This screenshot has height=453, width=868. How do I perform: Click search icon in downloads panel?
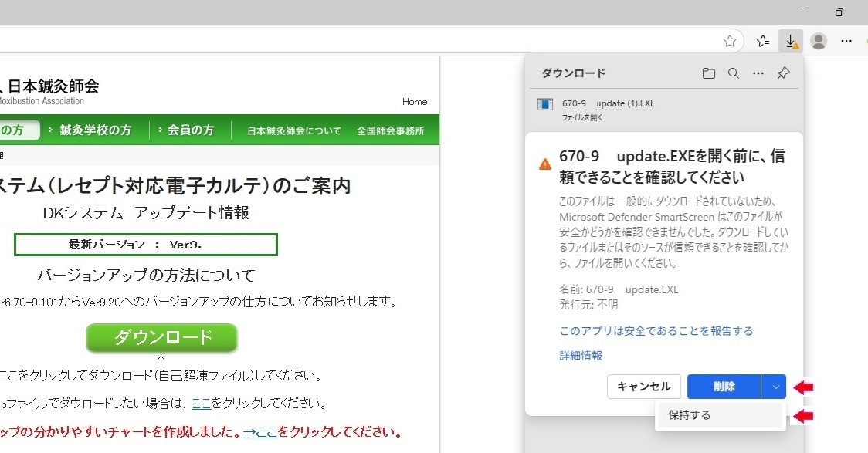tap(734, 73)
